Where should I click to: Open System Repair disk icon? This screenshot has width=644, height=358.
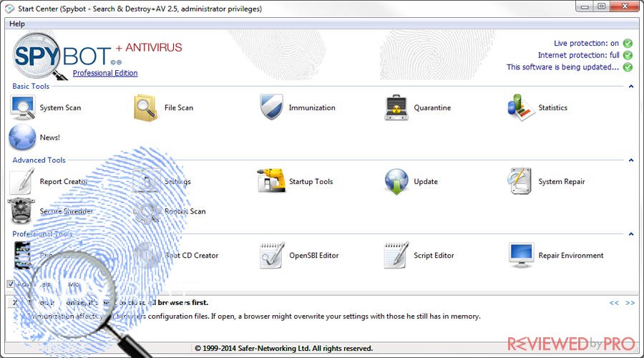tap(519, 181)
